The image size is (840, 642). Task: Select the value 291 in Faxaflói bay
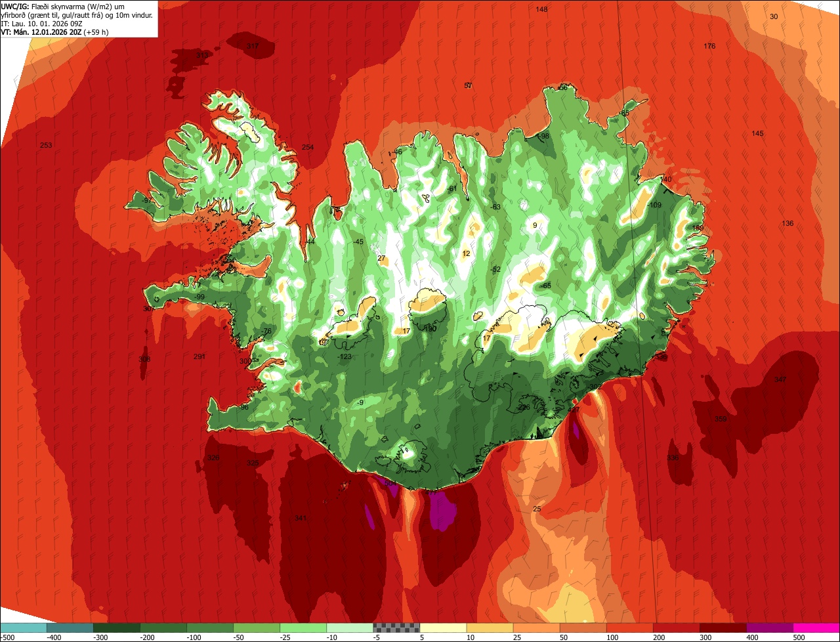point(199,356)
